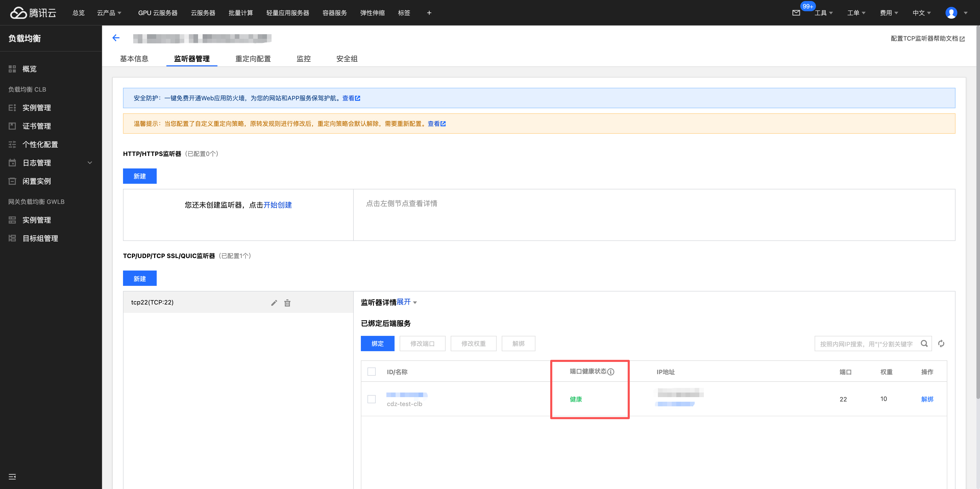Click the search magnifier icon

tap(924, 344)
